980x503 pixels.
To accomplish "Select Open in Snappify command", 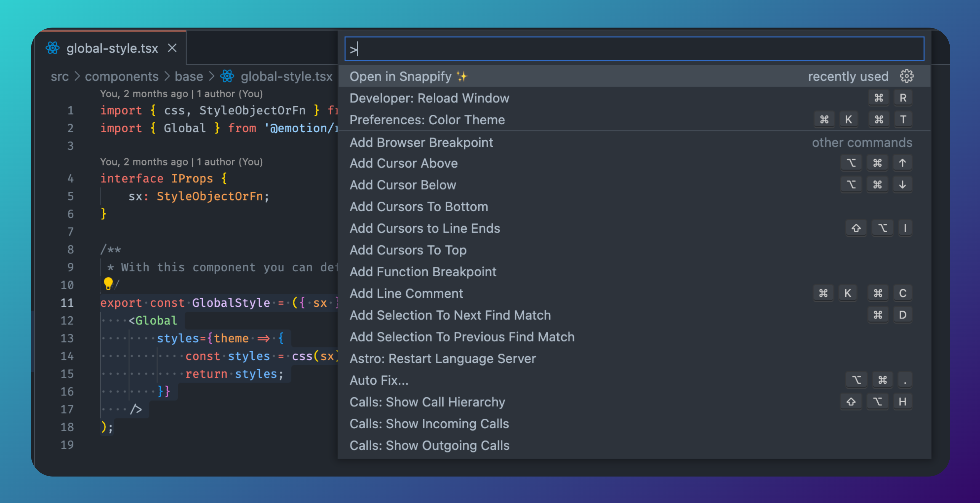I will pyautogui.click(x=401, y=76).
